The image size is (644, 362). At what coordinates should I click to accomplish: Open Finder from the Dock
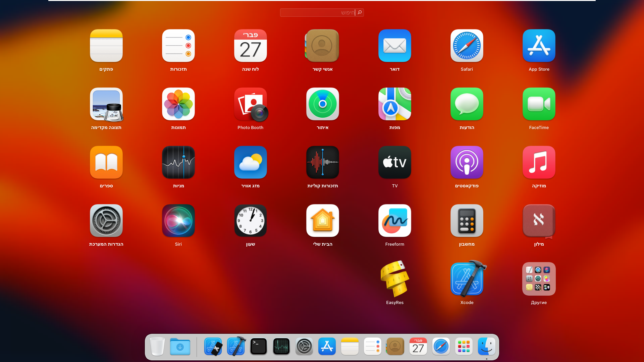[487, 346]
